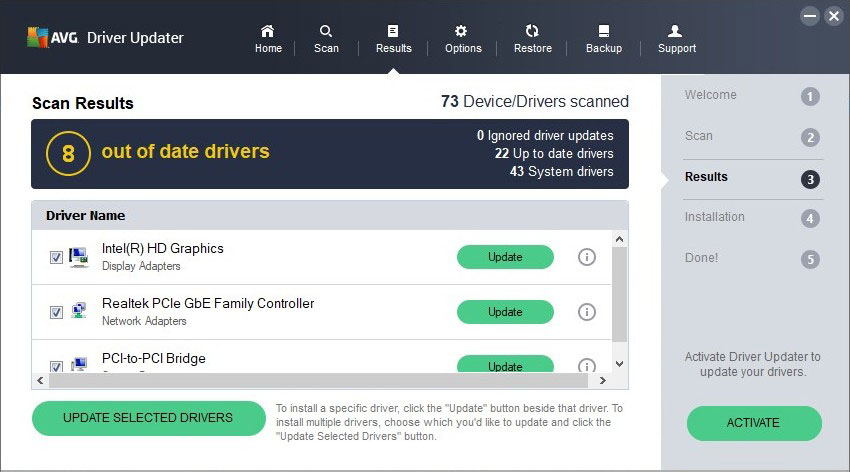The image size is (850, 472).
Task: Toggle the PCI-to-PCI Bridge checkbox
Action: point(56,366)
